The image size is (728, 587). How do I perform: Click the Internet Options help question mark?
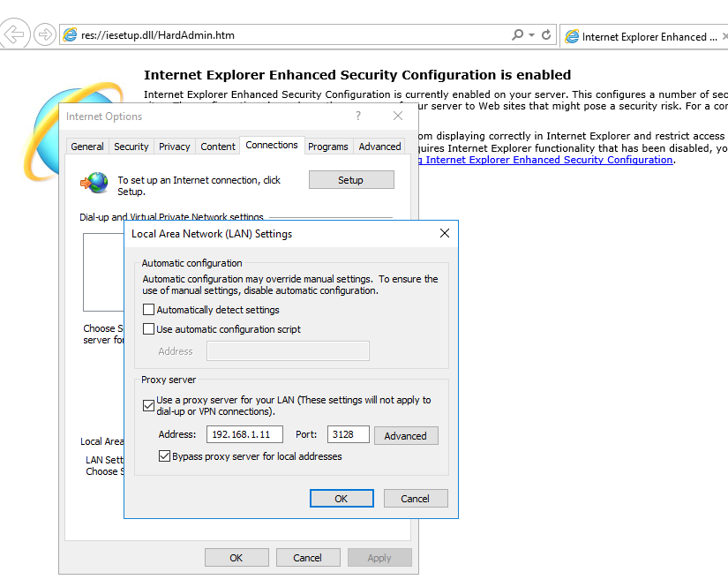[x=358, y=116]
